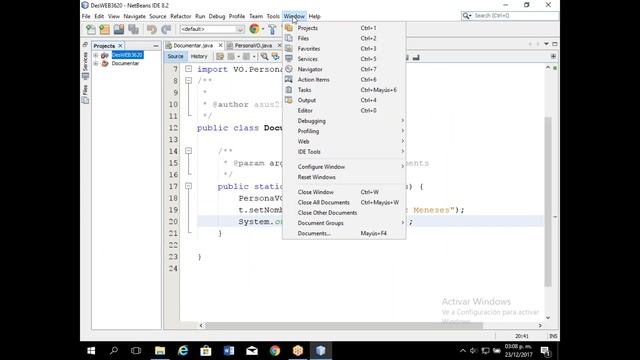Click the Open Project toolbar icon
Screen dimensions: 640x360
(x=119, y=29)
